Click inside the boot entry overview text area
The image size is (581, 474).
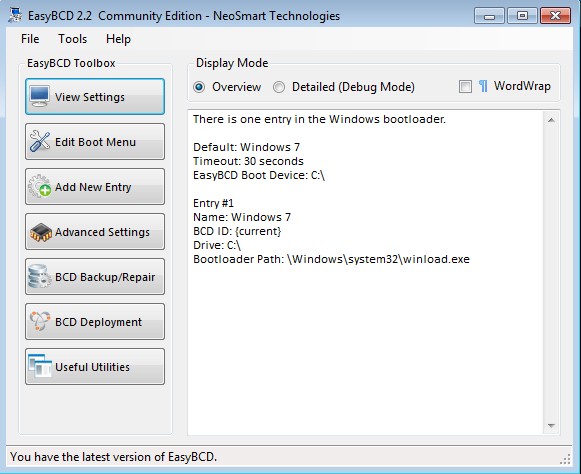click(x=366, y=272)
